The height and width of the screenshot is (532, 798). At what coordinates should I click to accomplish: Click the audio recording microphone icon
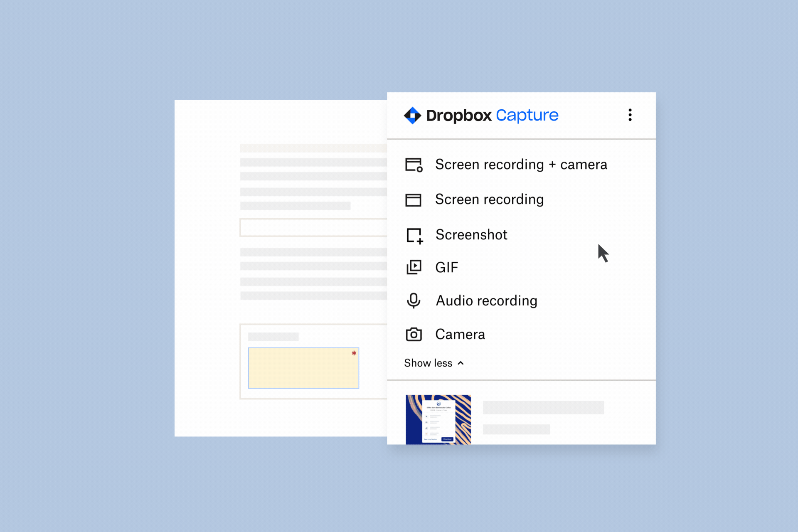tap(414, 300)
